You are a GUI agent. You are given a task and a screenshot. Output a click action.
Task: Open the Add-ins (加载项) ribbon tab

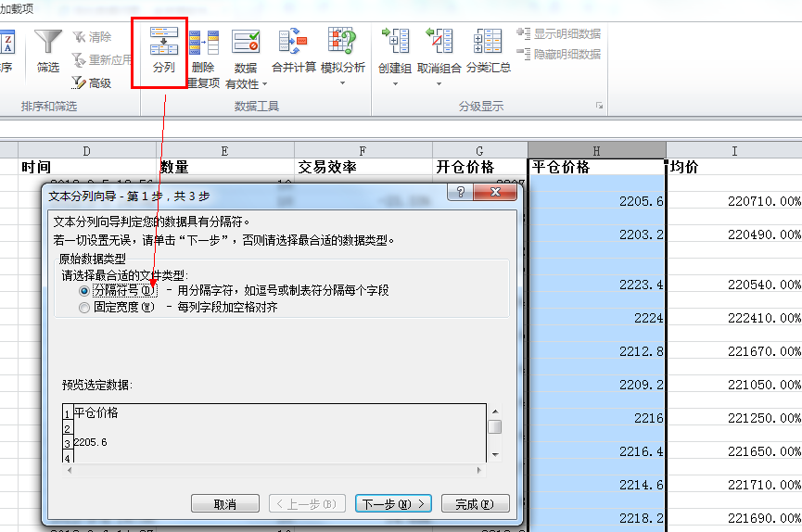(x=17, y=8)
